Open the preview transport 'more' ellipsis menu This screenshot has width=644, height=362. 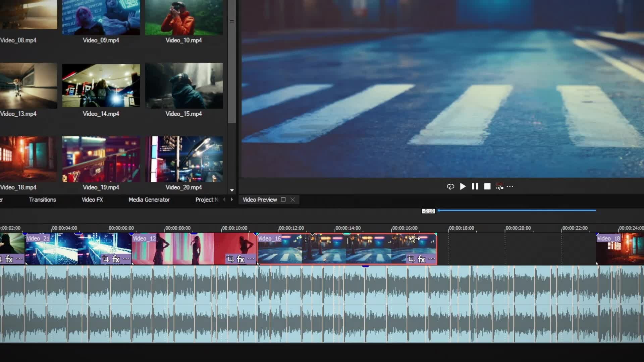pyautogui.click(x=510, y=186)
